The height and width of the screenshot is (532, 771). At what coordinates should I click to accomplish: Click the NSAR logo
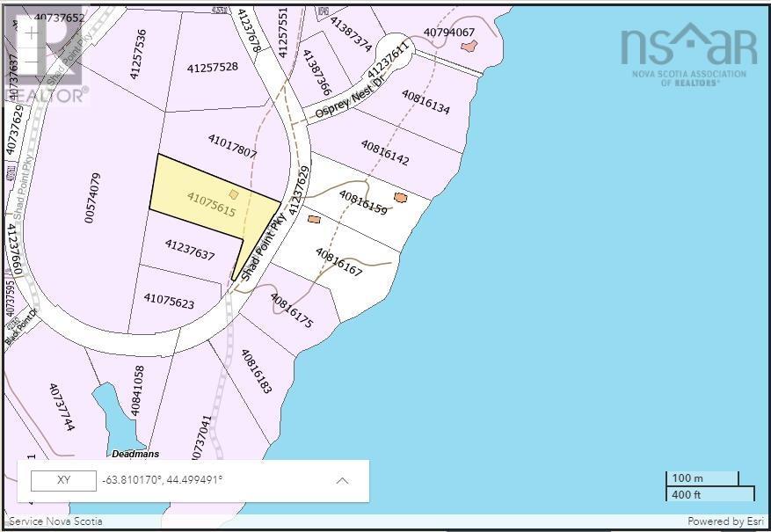point(688,53)
